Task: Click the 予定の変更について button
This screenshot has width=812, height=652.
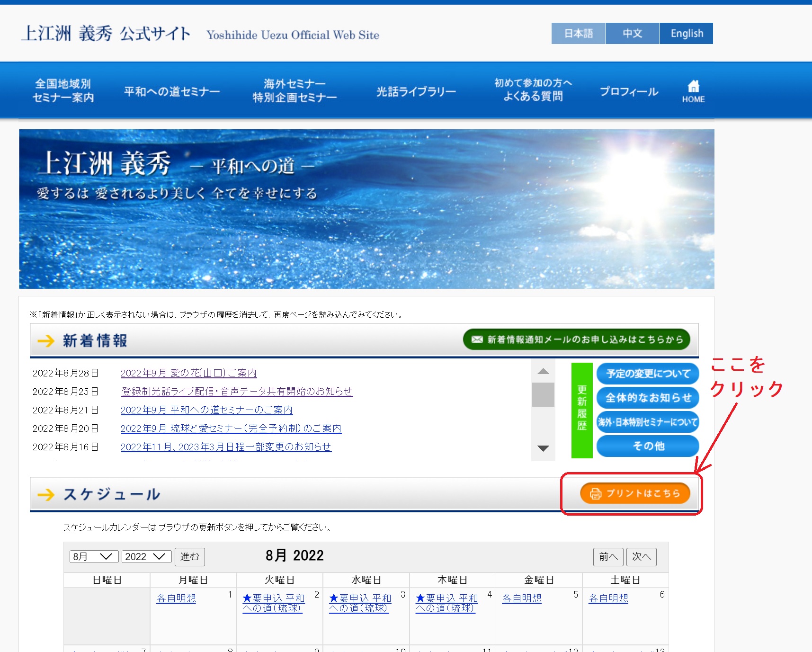Action: (x=648, y=374)
